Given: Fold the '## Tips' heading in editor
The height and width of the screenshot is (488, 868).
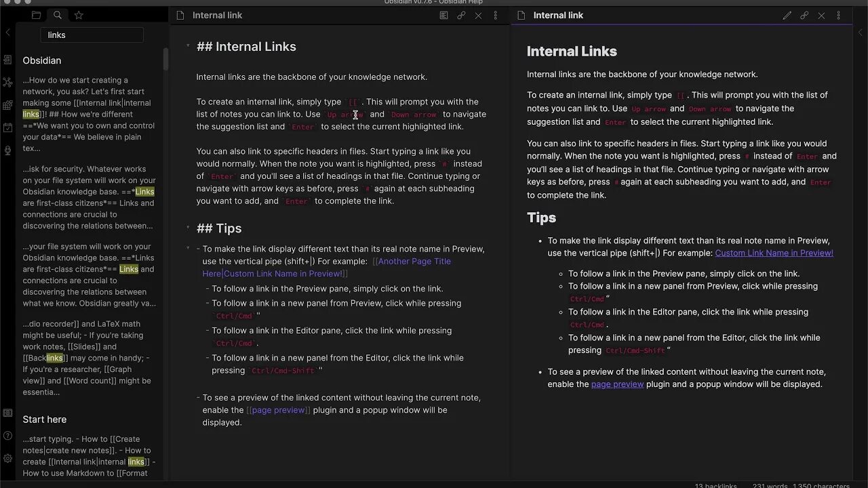Looking at the screenshot, I should click(x=188, y=228).
